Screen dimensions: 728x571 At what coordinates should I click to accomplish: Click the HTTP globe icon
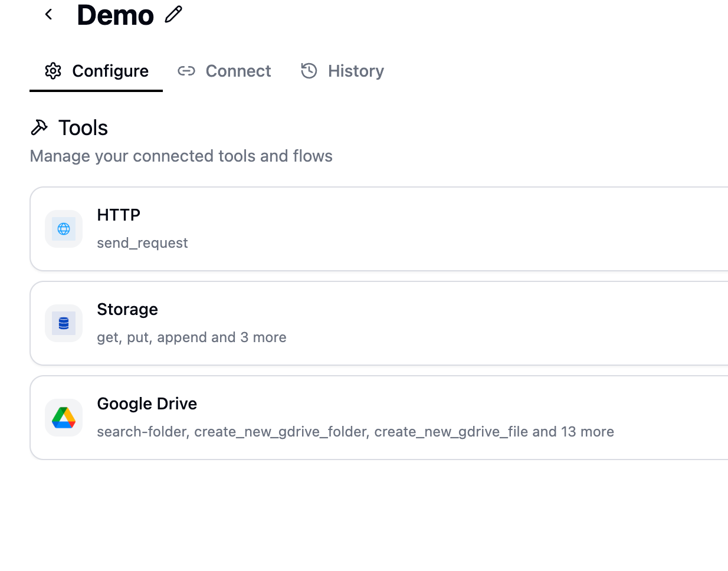click(64, 229)
